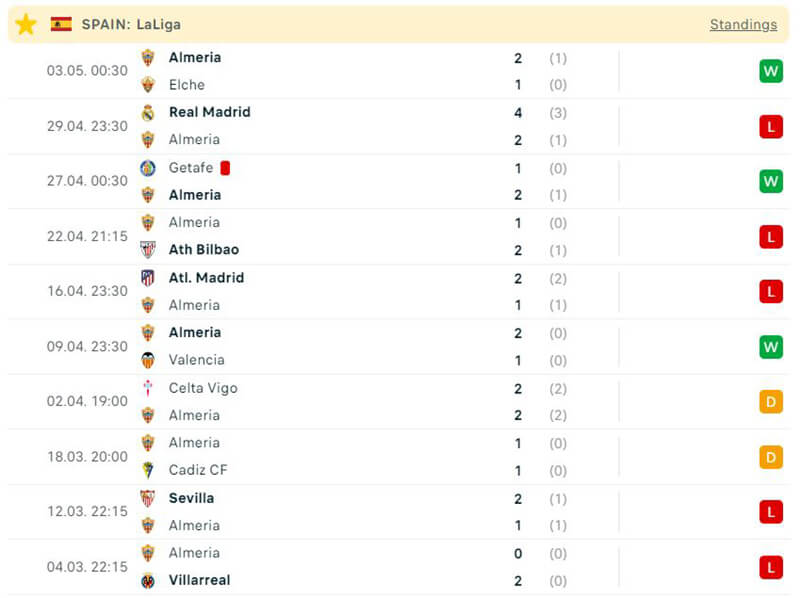The width and height of the screenshot is (800, 598).
Task: Click the Spain flag icon
Action: (x=61, y=24)
